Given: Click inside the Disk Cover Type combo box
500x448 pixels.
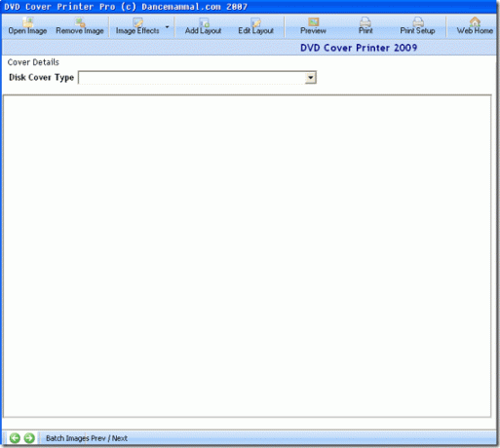Looking at the screenshot, I should [x=197, y=78].
